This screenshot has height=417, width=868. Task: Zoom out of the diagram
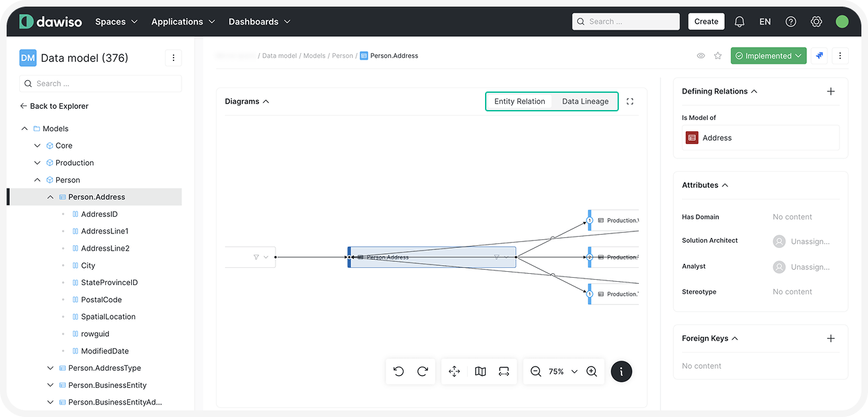(536, 371)
